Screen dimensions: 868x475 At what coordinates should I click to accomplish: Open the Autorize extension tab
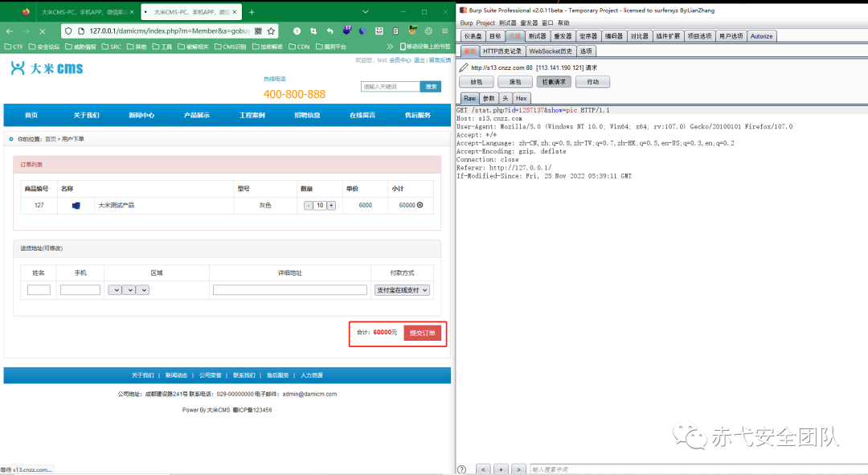[x=762, y=36]
